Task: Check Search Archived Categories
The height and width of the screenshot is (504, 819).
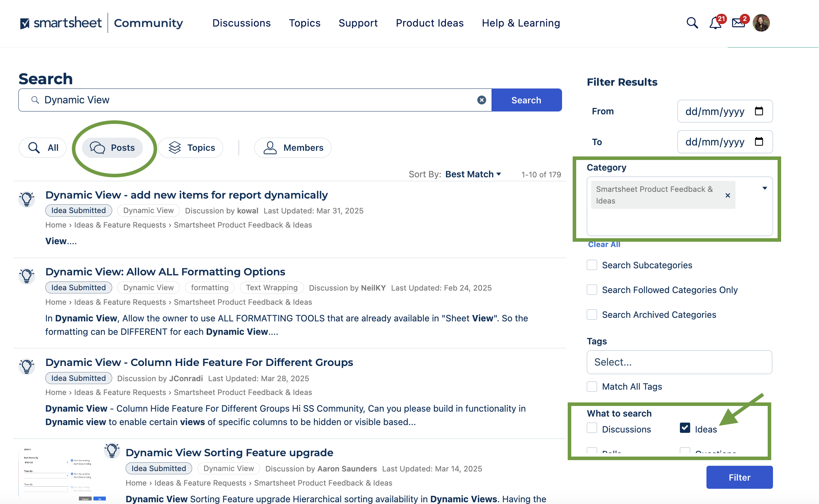Action: tap(592, 315)
